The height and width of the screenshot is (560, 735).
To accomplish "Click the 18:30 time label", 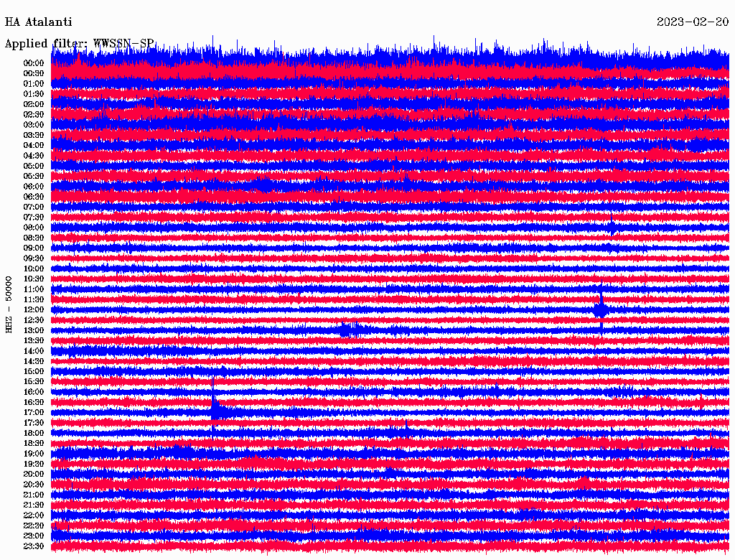I will click(34, 443).
